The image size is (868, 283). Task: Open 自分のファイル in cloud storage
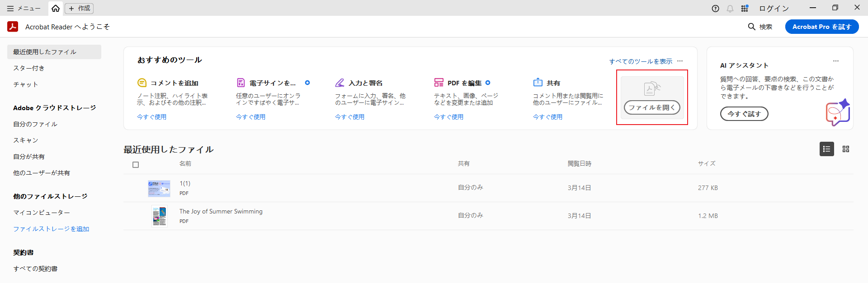pyautogui.click(x=35, y=124)
